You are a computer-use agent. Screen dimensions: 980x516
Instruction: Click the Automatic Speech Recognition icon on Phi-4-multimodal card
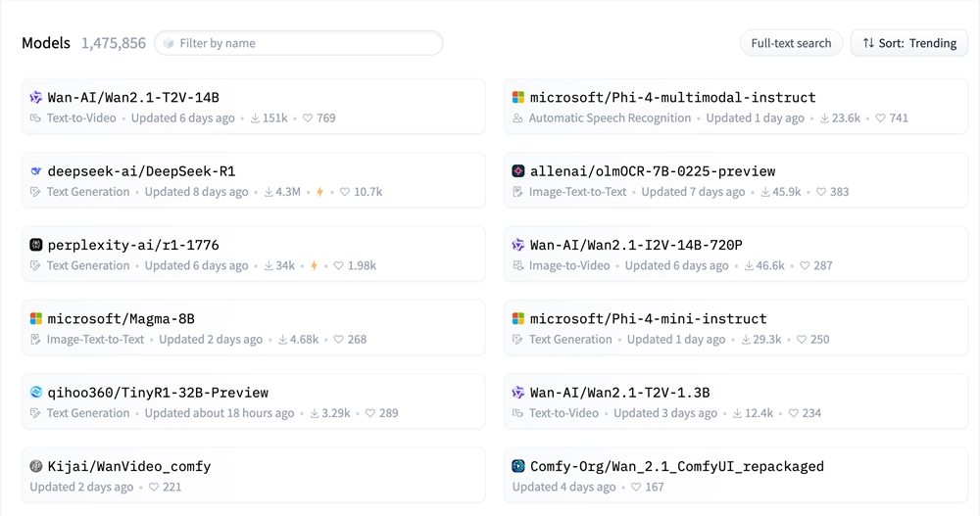tap(518, 118)
